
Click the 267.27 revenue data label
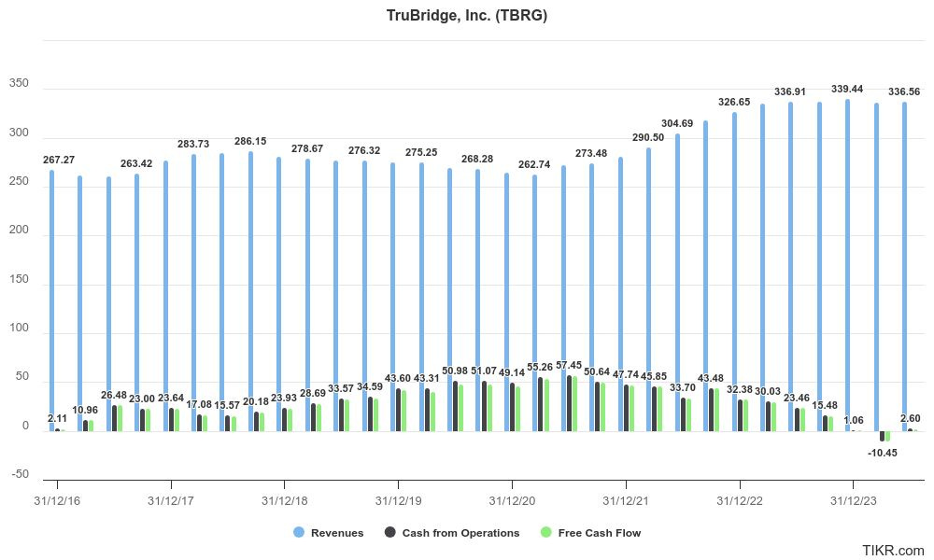click(x=59, y=161)
